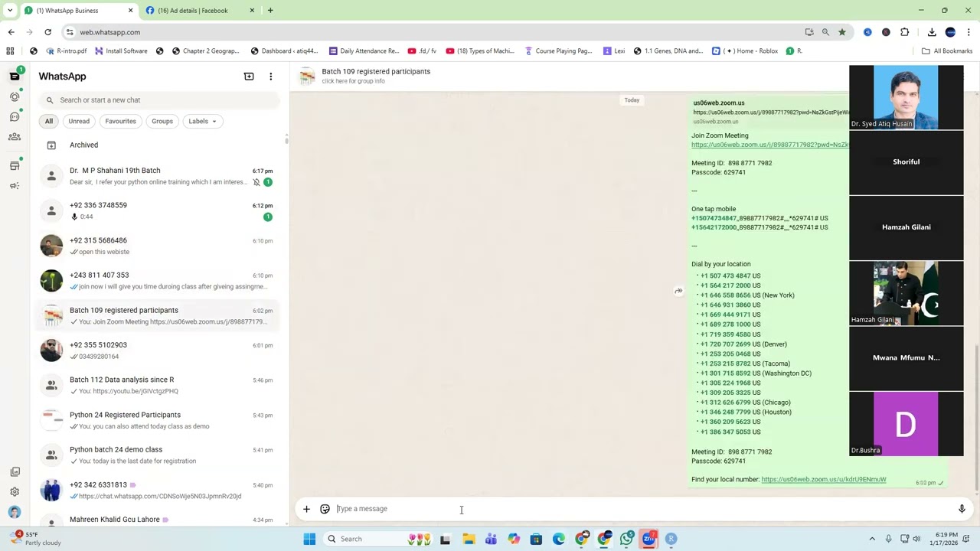Open the R-intro.pdf bookmark
The height and width of the screenshot is (551, 980).
coord(67,51)
